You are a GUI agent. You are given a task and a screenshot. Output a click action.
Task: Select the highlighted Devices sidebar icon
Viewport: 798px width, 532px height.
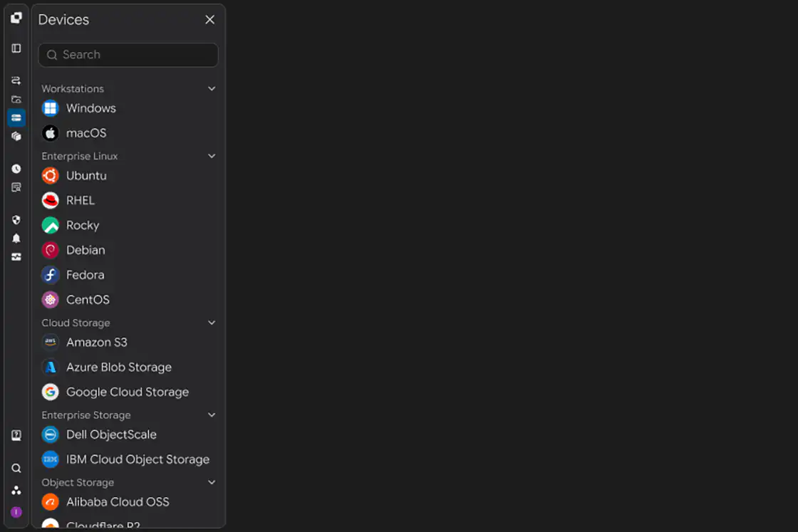(16, 118)
